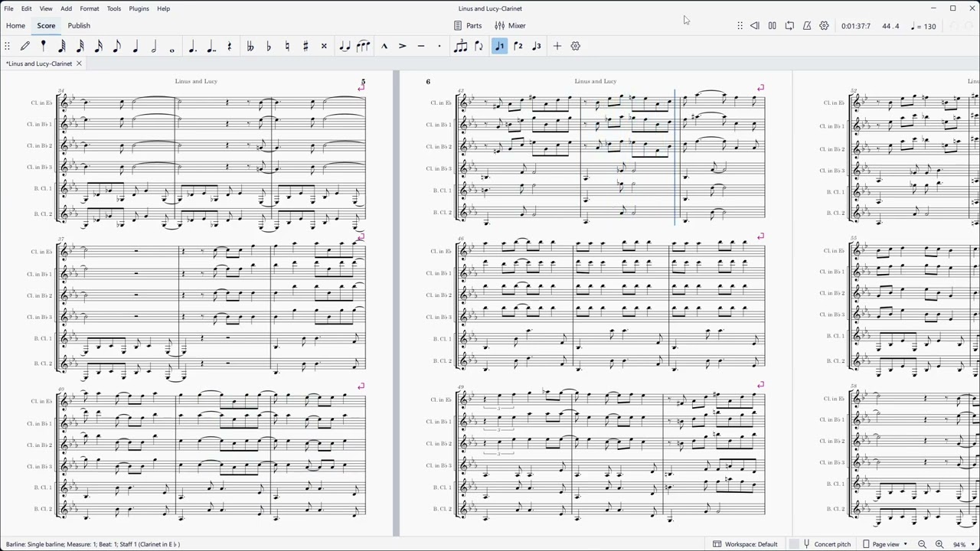Open the File menu
980x551 pixels.
click(x=9, y=8)
